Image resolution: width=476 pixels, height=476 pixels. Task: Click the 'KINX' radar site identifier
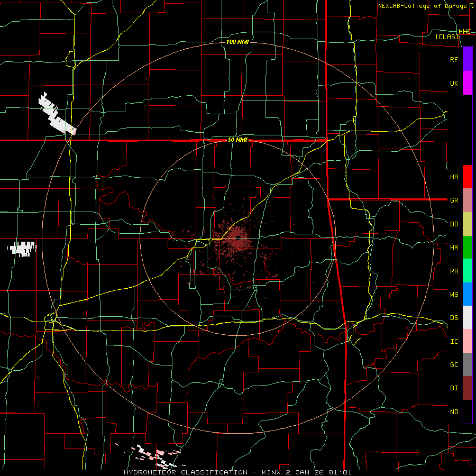[x=271, y=472]
